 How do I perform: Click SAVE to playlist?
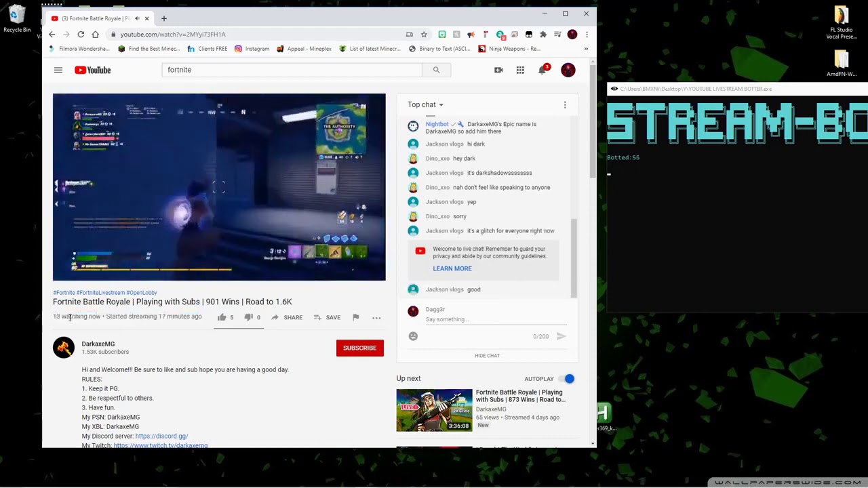327,317
